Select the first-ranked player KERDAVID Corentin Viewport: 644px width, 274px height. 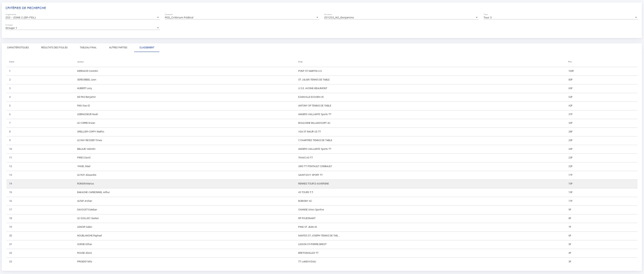coord(88,71)
